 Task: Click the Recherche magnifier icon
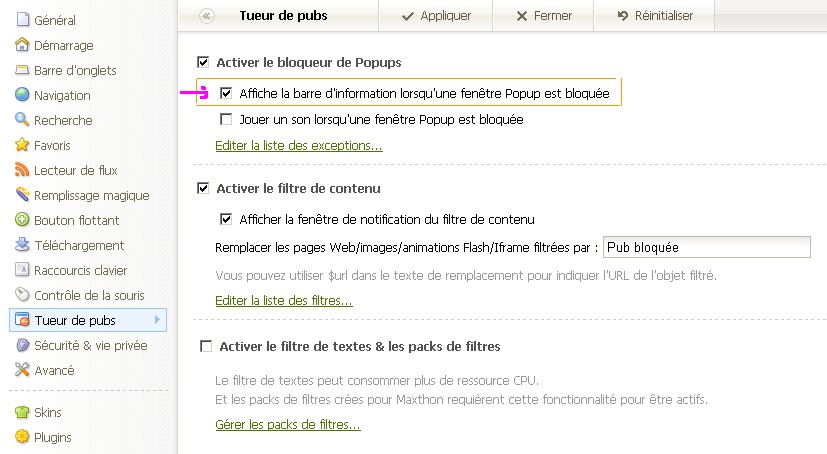(22, 120)
